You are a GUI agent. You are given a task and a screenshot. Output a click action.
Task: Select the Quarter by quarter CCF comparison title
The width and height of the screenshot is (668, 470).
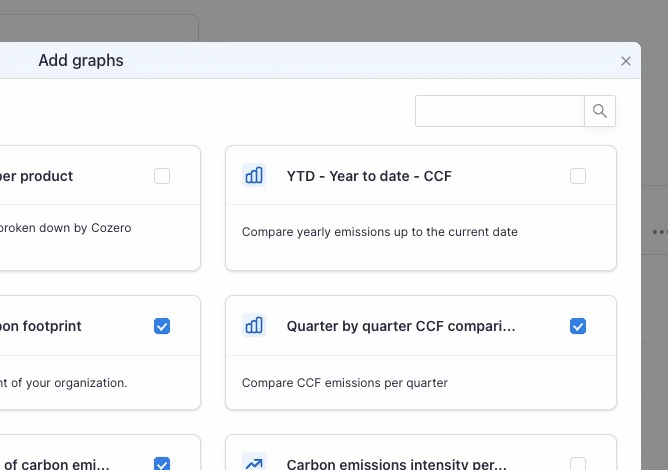click(x=401, y=326)
